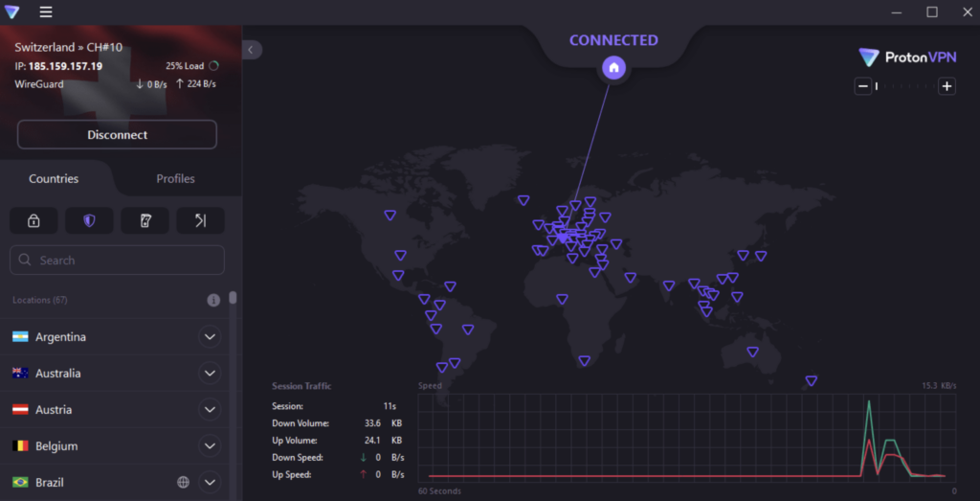Screen dimensions: 980x501
Task: Open the Kill Switch quick setting
Action: 145,220
